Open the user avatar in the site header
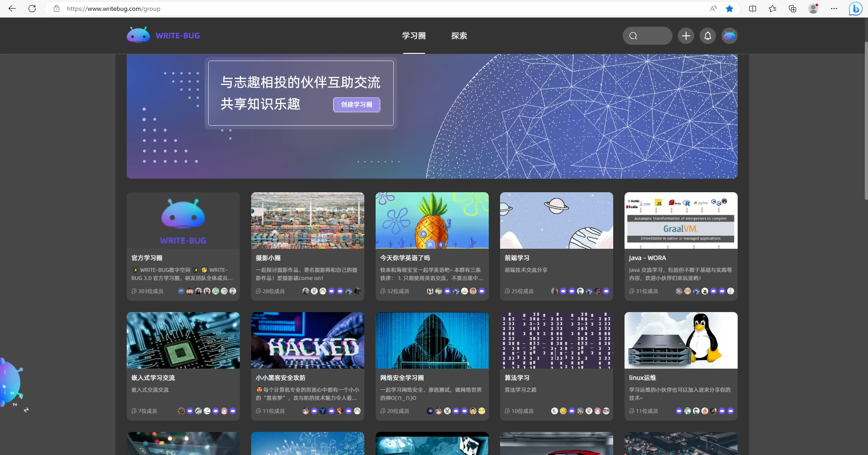 click(x=730, y=36)
